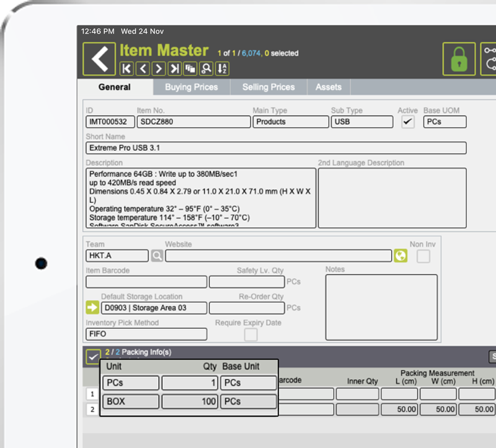Open the Sub Type dropdown showing USB
This screenshot has height=448, width=496.
361,122
